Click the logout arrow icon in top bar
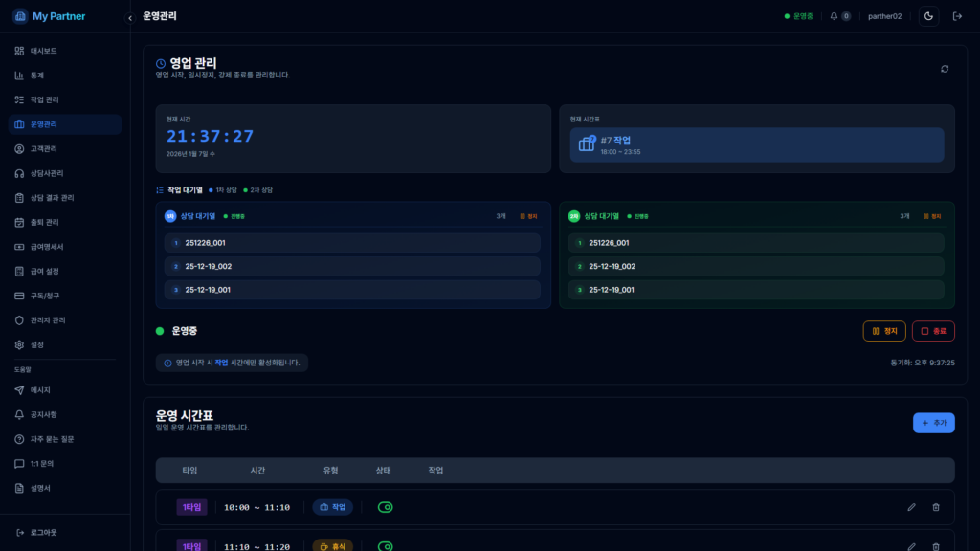Viewport: 980px width, 551px height. (957, 16)
